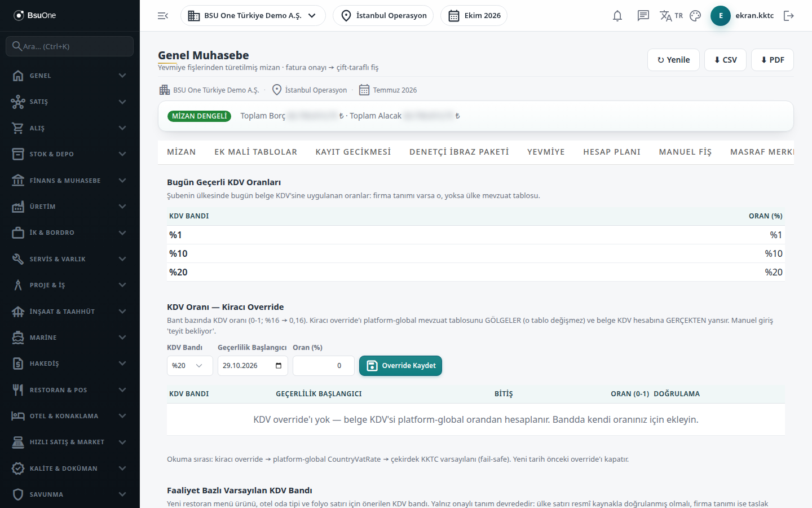Expand the İNŞAAT & TAAHHÜT chevron

122,312
